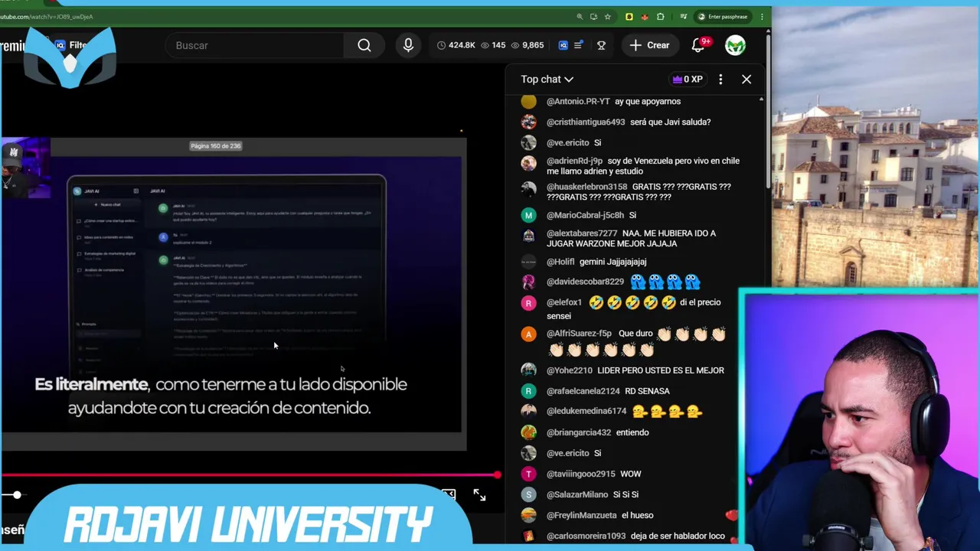Click the clock stat 424.8K
This screenshot has height=551, width=980.
(x=456, y=45)
